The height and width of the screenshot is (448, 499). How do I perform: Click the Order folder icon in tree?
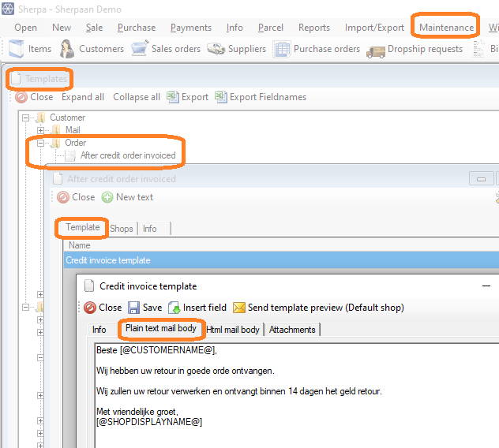tap(56, 143)
